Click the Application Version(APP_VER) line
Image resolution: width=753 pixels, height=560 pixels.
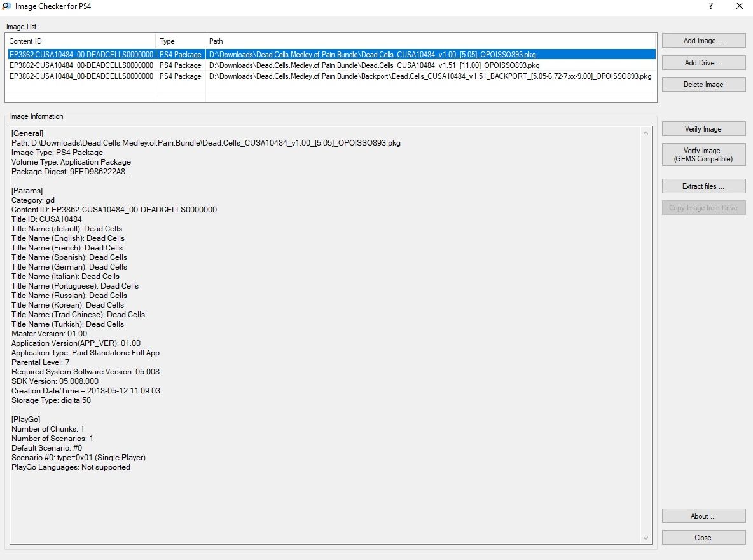[x=76, y=343]
